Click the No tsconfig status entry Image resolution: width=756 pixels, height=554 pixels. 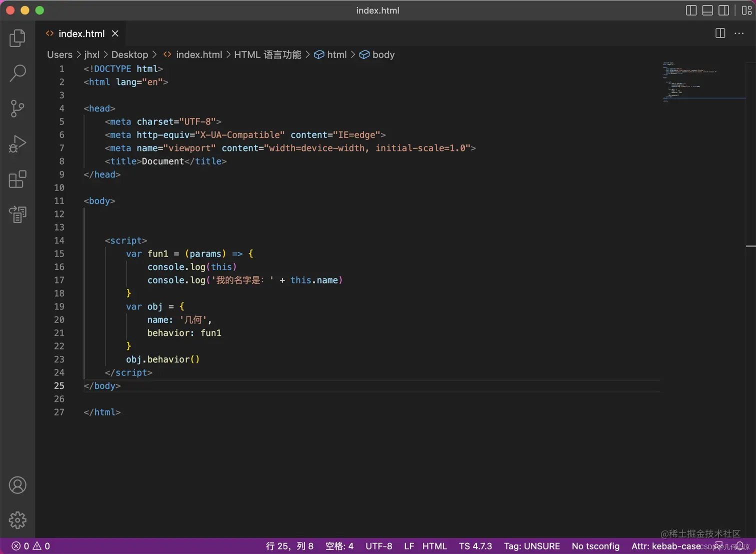point(595,546)
